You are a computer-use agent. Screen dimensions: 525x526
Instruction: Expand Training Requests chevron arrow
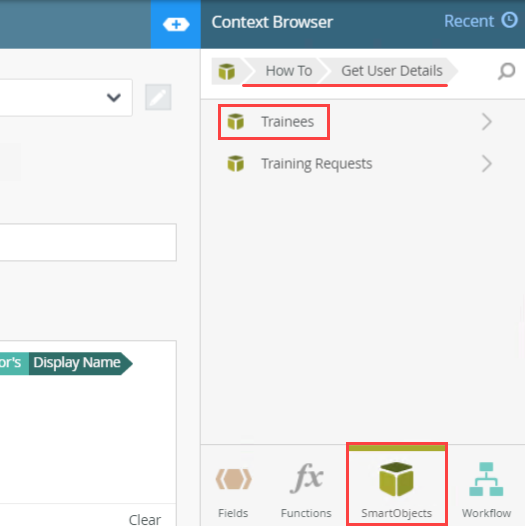pos(487,164)
